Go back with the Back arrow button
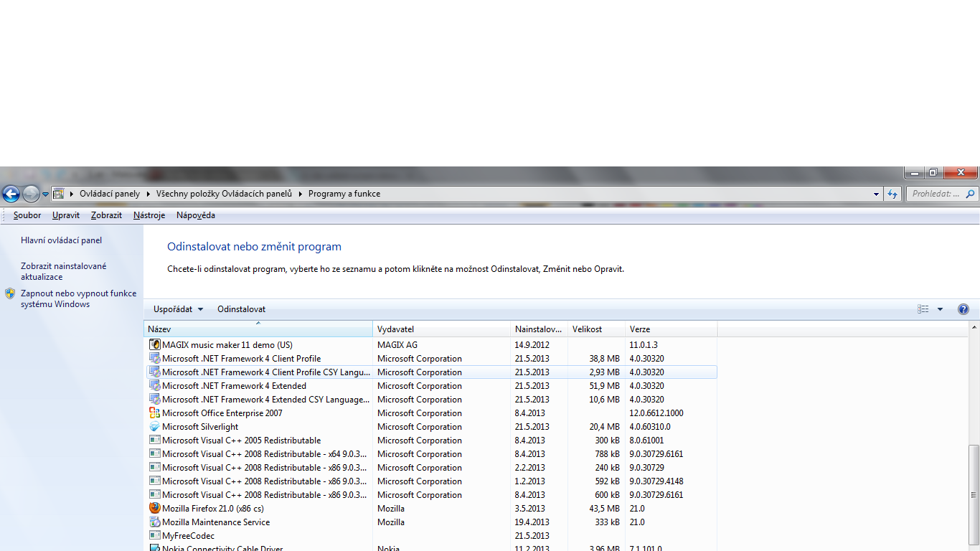 (x=11, y=194)
